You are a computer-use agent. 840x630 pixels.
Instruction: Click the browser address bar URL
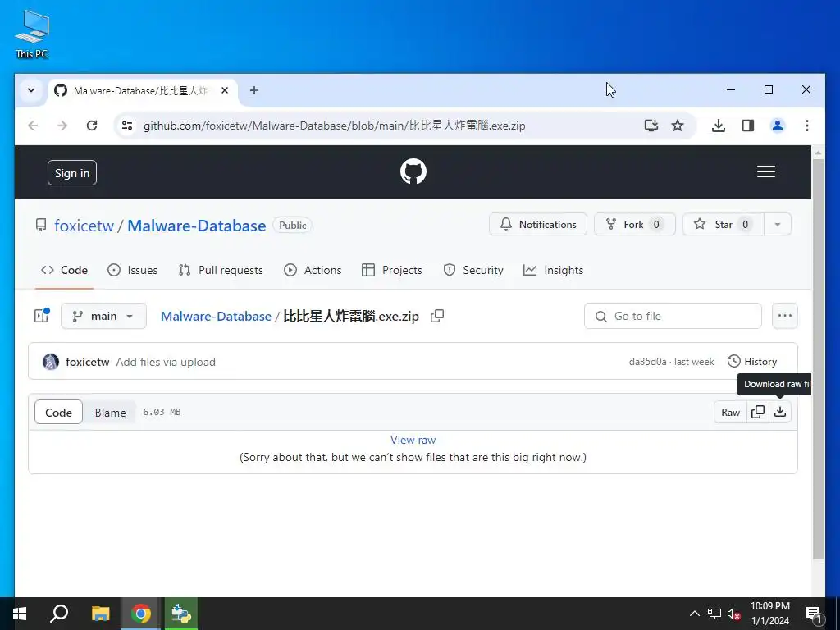[x=335, y=126]
